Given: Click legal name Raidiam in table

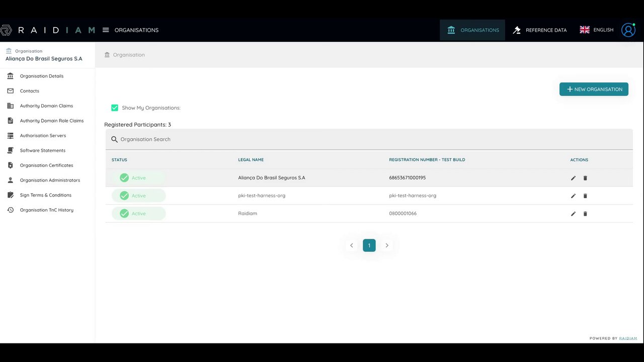Looking at the screenshot, I should [x=248, y=214].
